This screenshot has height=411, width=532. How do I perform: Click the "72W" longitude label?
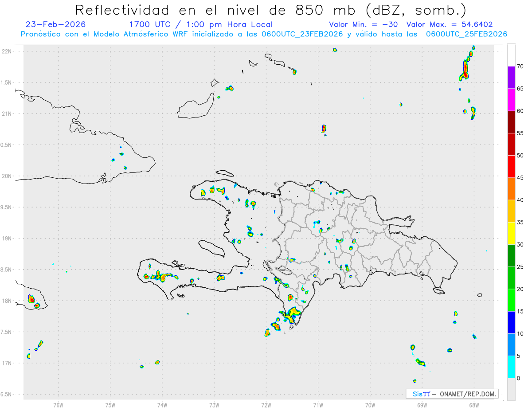[x=266, y=405]
